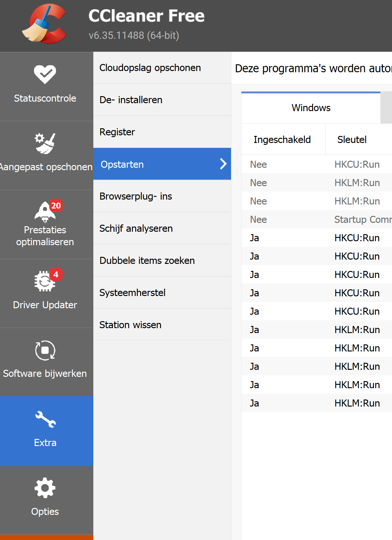Click the red 4 badge on Driver Updater
This screenshot has width=392, height=540.
(x=56, y=275)
